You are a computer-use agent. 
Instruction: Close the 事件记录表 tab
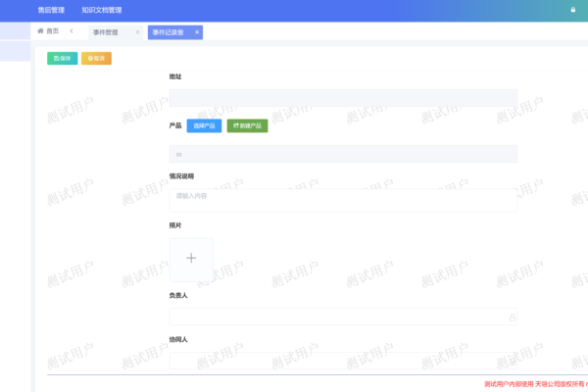coord(197,32)
